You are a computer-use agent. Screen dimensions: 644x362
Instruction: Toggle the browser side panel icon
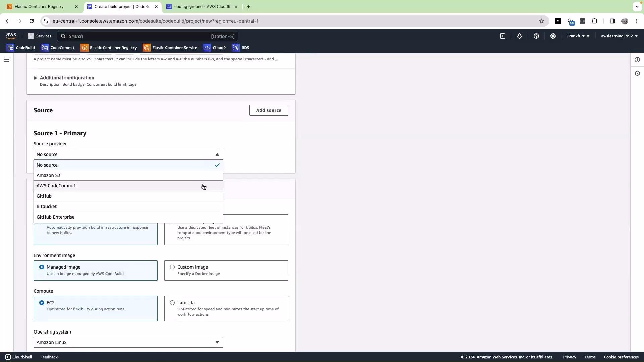click(612, 21)
